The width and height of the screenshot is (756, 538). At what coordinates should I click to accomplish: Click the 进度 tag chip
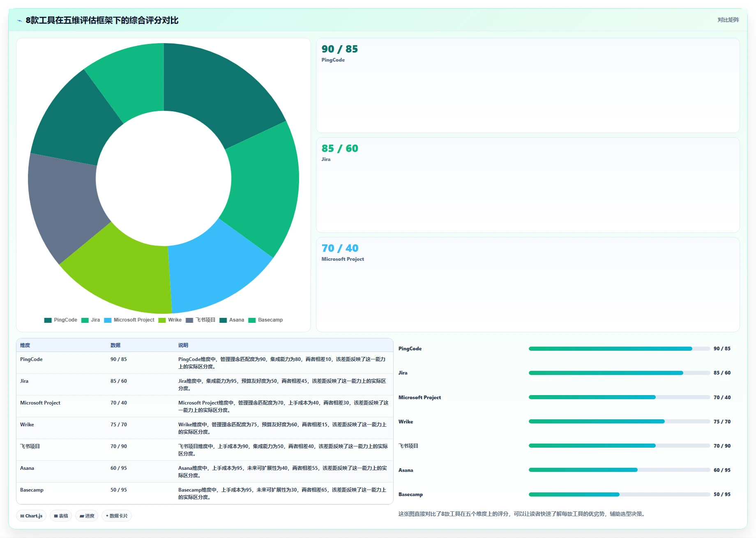pos(87,516)
